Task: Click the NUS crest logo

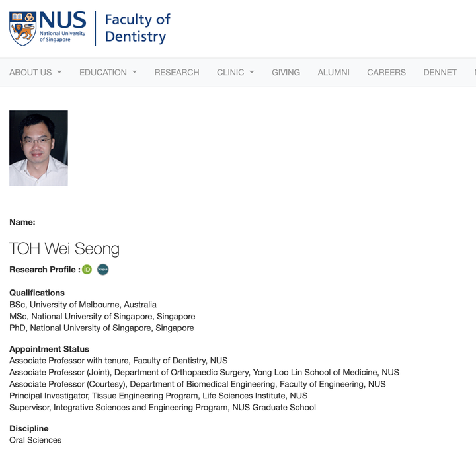Action: pos(22,28)
